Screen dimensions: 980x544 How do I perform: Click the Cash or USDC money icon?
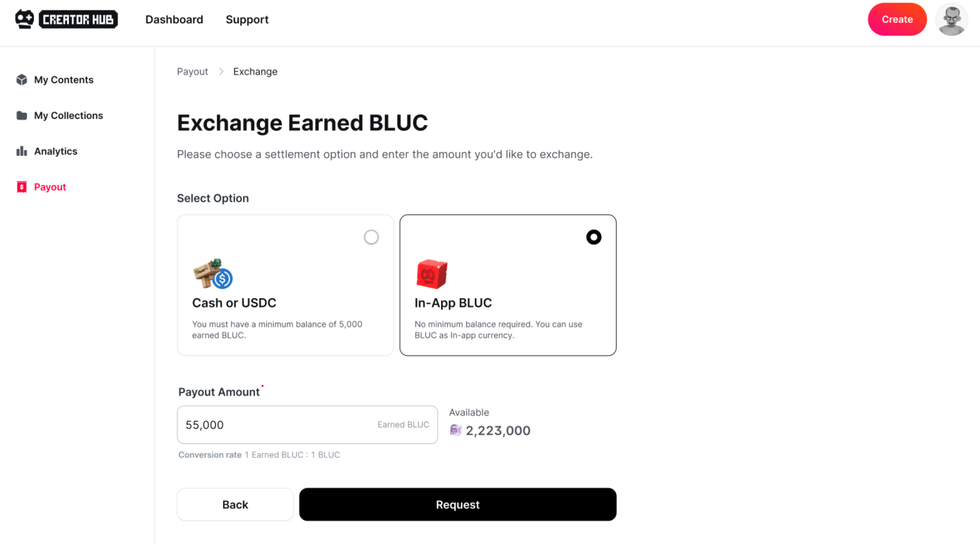point(213,274)
